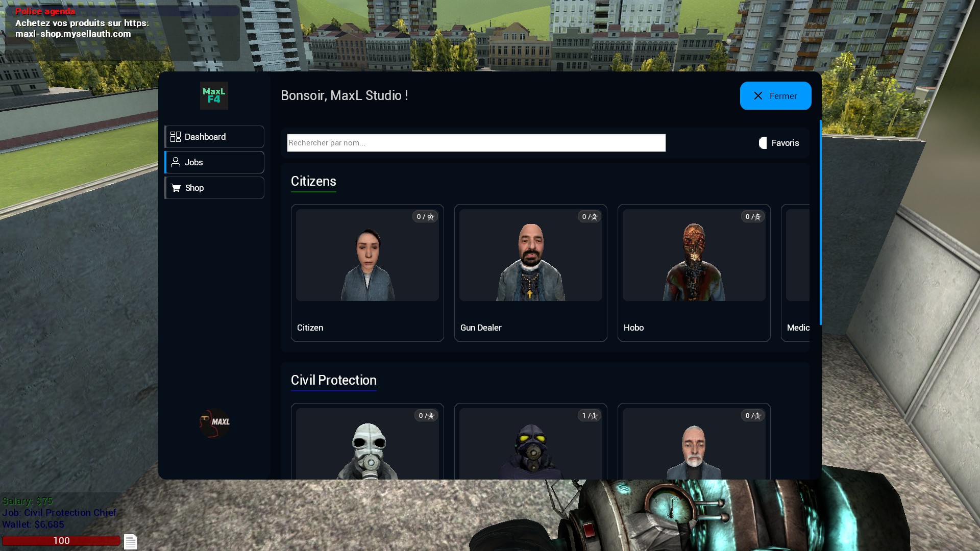
Task: Click the Civil Protection category heading
Action: [x=333, y=380]
